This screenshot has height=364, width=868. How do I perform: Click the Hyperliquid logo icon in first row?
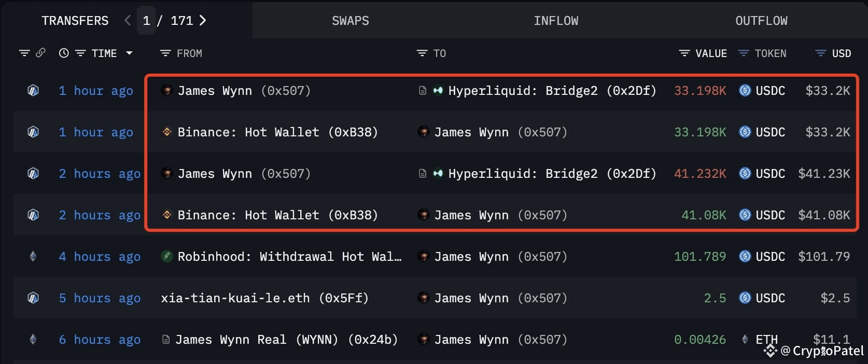click(x=438, y=91)
